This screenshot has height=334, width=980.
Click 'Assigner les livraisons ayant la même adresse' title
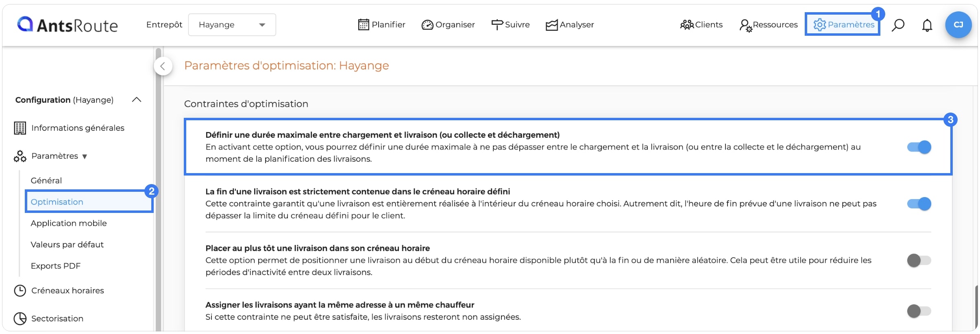340,305
